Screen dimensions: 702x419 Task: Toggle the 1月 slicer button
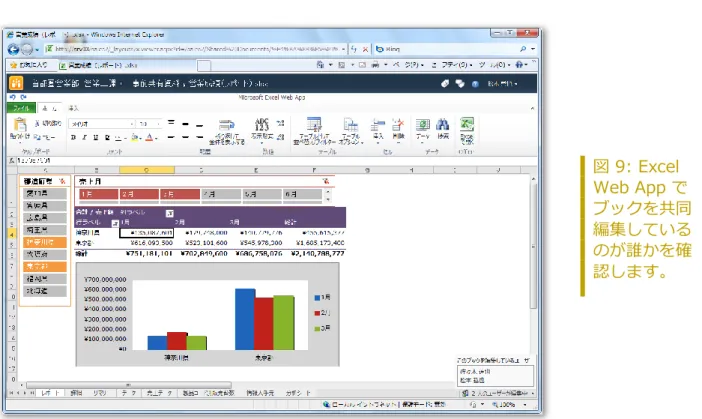coord(98,194)
